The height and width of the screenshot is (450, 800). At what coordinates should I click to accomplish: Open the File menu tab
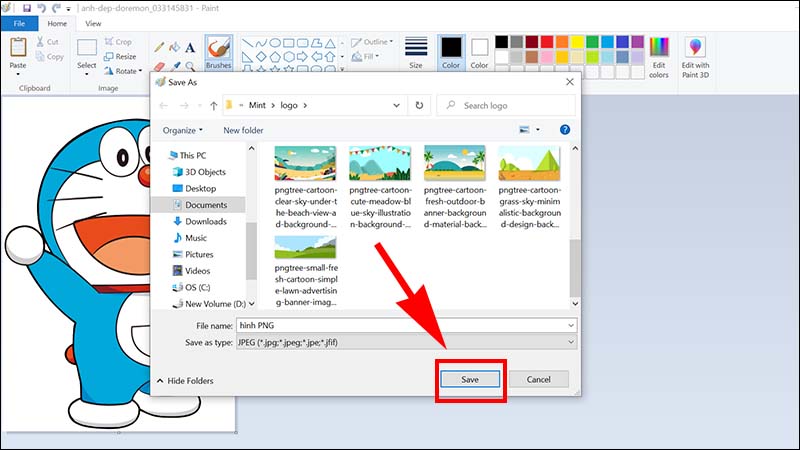coord(20,23)
